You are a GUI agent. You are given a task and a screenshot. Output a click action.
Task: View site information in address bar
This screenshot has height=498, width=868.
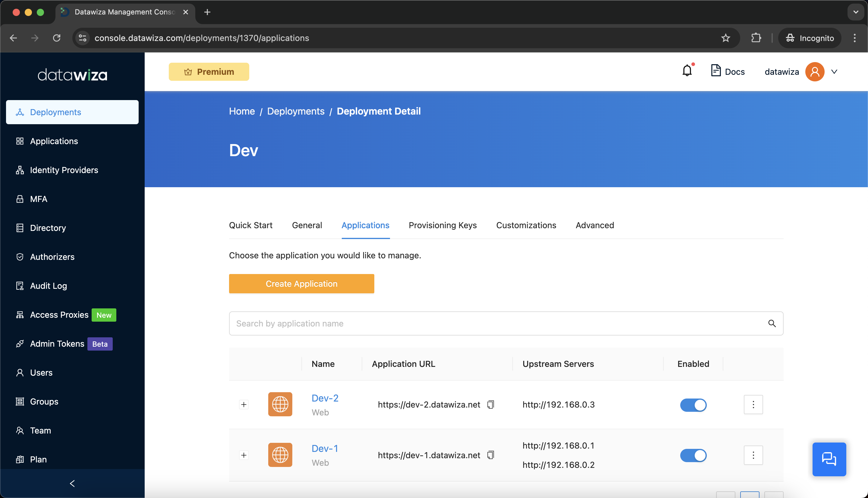click(82, 38)
